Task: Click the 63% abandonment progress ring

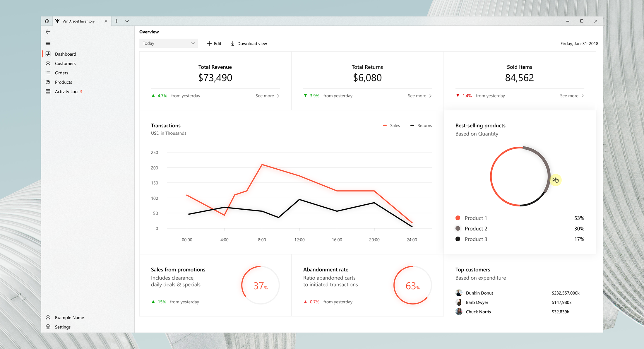Action: pos(413,285)
